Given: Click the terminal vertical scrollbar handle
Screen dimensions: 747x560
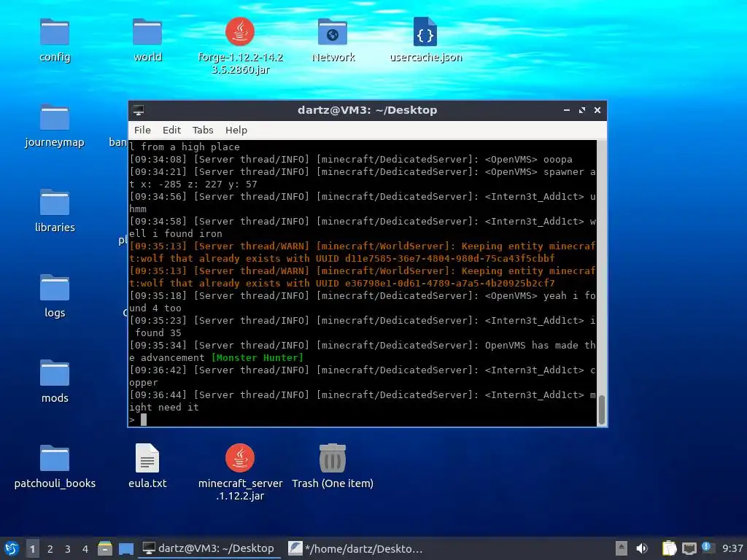Looking at the screenshot, I should 602,410.
